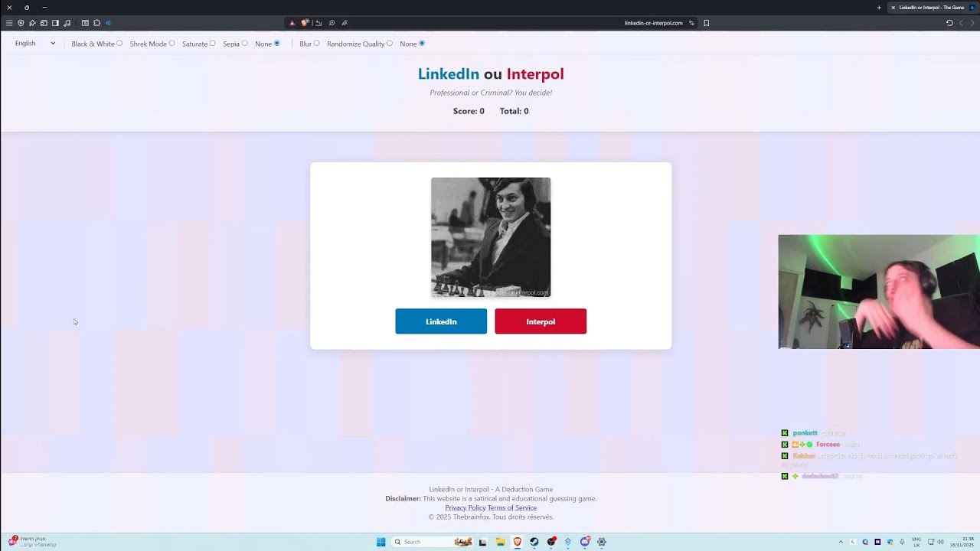Image resolution: width=980 pixels, height=551 pixels.
Task: Choose the Sepia filter
Action: tap(244, 44)
